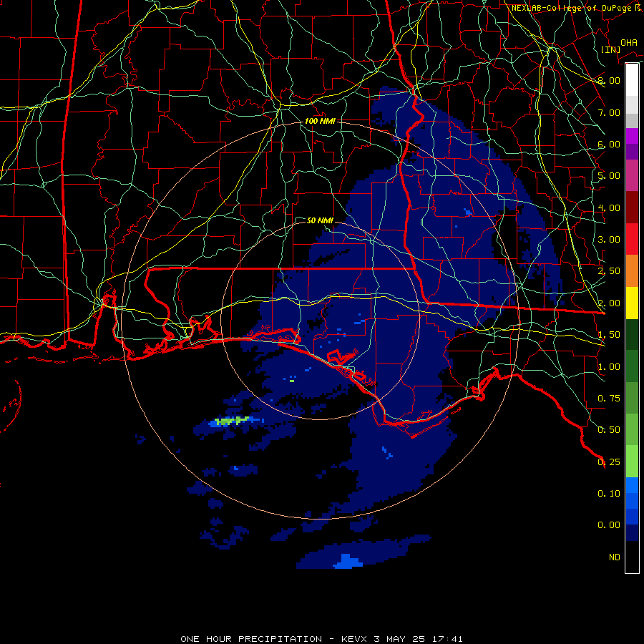Screen dimensions: 644x644
Task: Click the darkest green 1.50 legend swatch
Action: (x=632, y=335)
